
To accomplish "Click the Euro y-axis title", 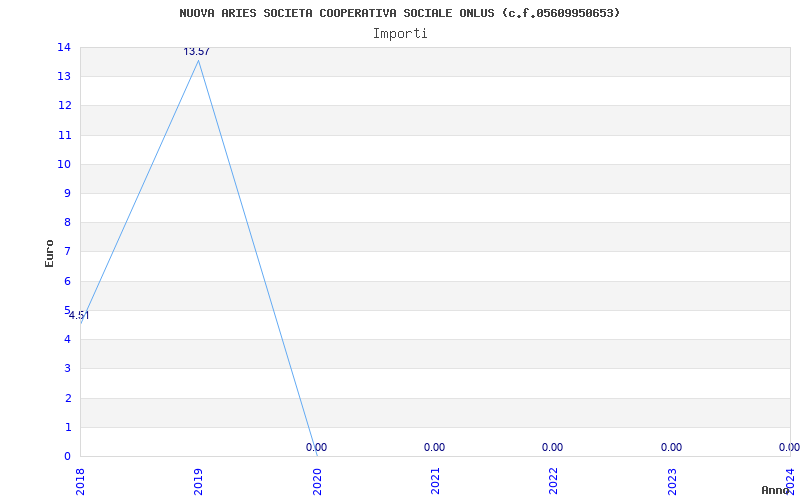I will pos(49,253).
